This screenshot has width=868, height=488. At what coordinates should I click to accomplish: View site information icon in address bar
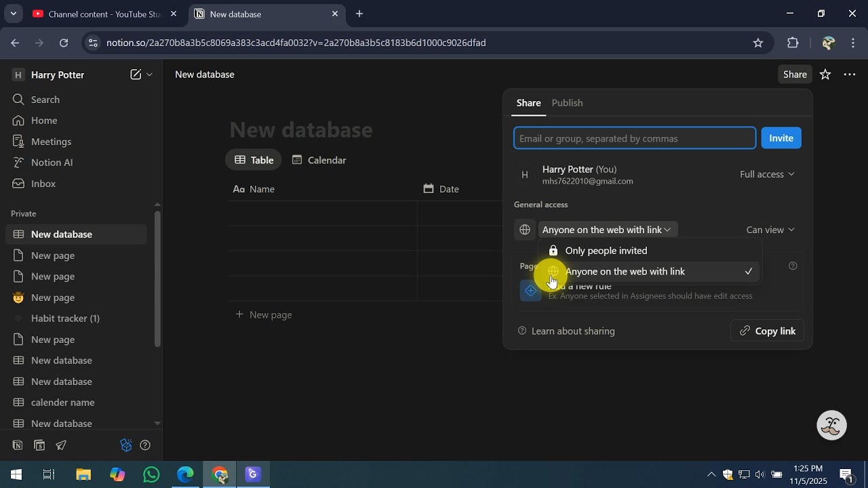93,43
